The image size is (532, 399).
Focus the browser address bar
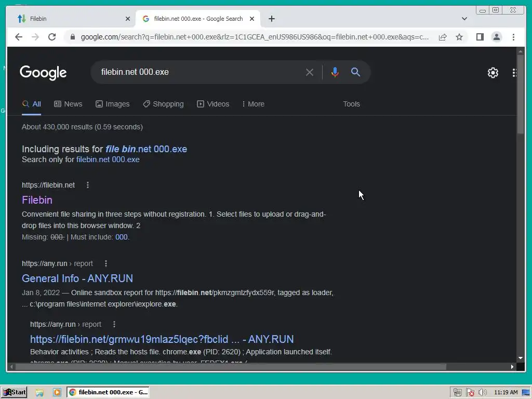[x=255, y=37]
